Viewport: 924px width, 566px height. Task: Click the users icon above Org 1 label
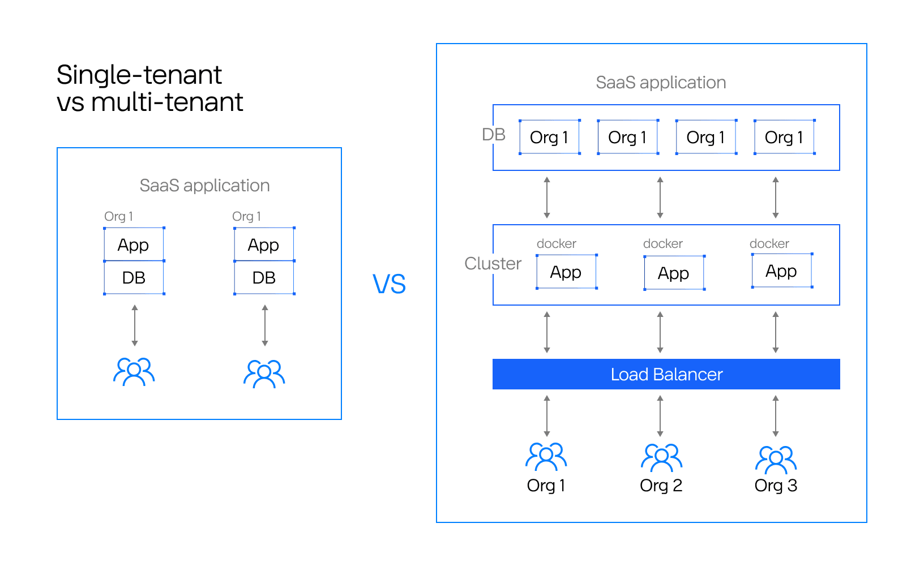click(x=546, y=456)
